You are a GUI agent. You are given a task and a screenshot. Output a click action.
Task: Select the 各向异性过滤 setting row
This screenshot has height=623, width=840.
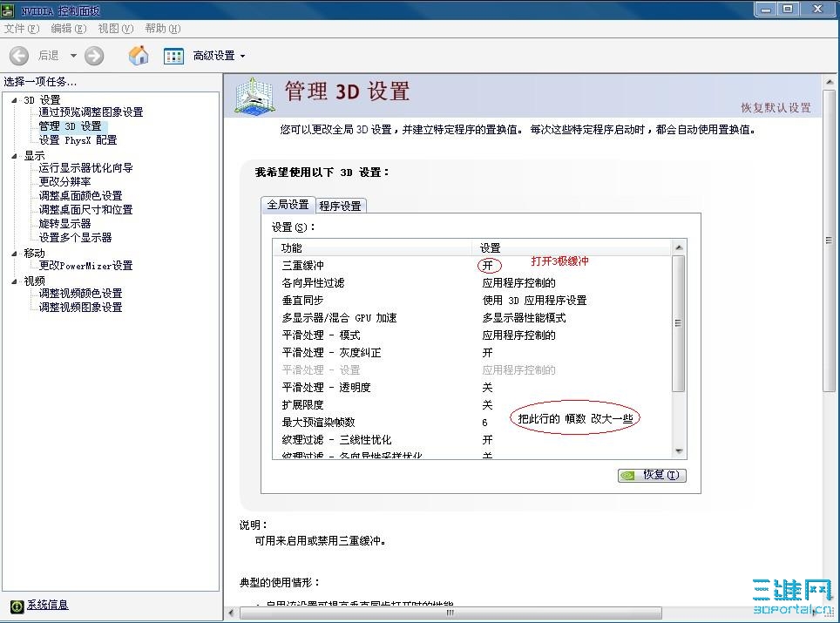472,283
